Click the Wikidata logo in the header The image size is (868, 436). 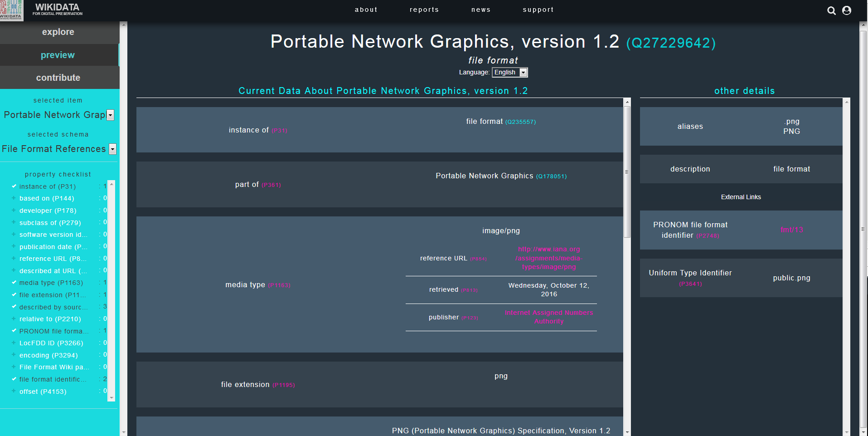click(12, 10)
